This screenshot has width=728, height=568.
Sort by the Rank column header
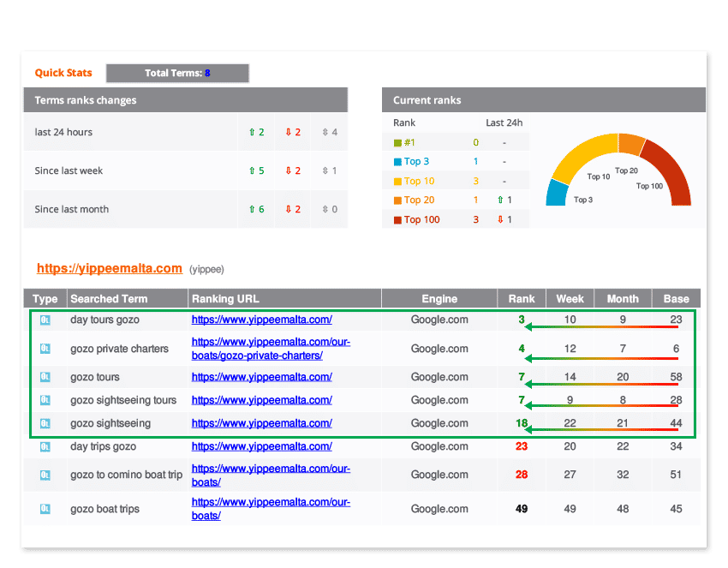click(x=522, y=299)
